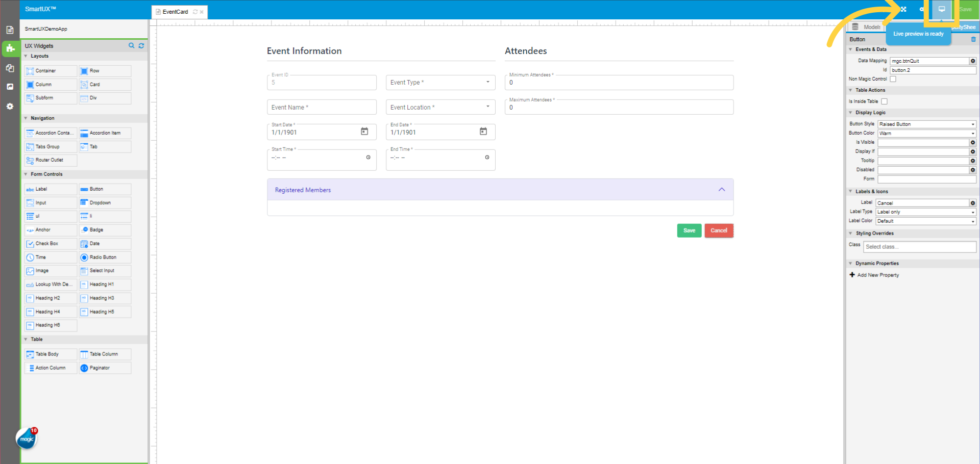980x464 pixels.
Task: Open the settings gear in left sidebar
Action: pyautogui.click(x=10, y=107)
